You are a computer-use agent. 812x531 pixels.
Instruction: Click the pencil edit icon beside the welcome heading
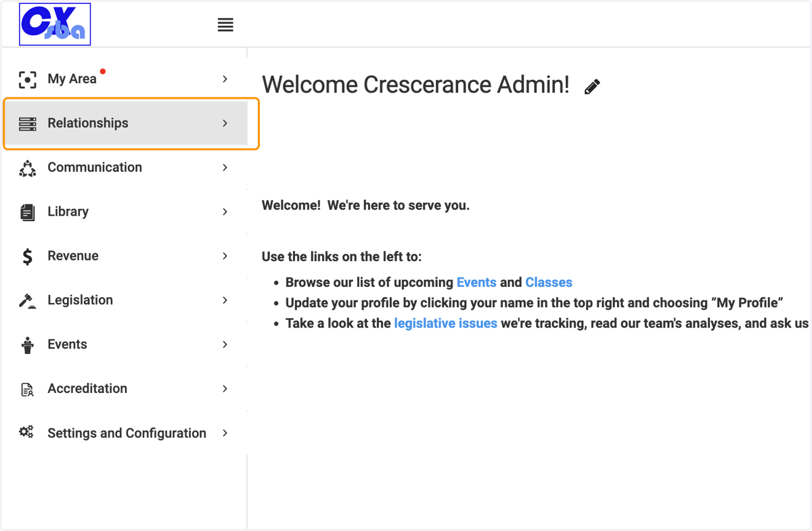tap(592, 87)
